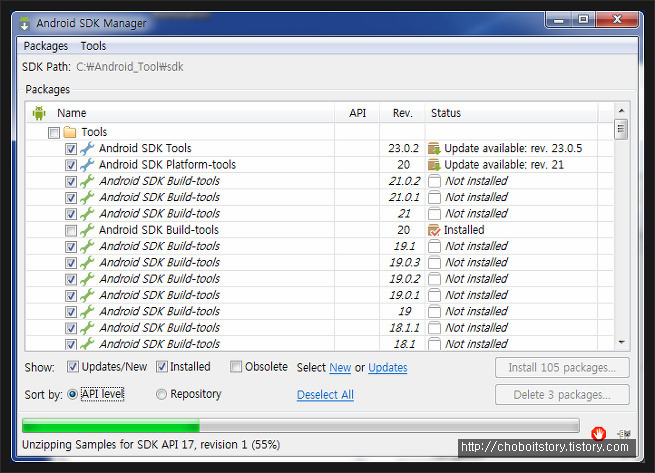Toggle the Updates/New show checkbox
Screen dimensions: 655x473
pyautogui.click(x=73, y=366)
